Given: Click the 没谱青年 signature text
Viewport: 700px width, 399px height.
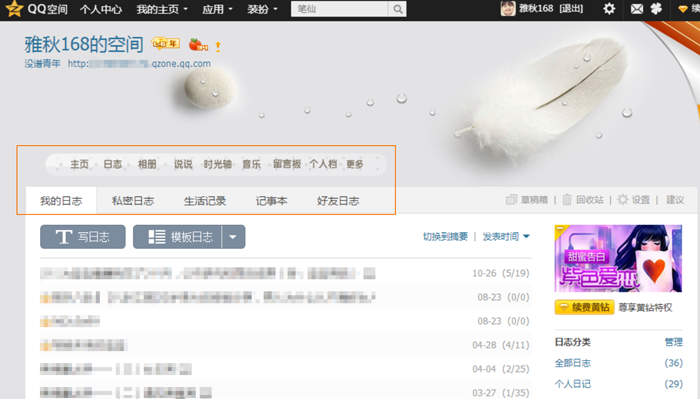Looking at the screenshot, I should point(42,64).
